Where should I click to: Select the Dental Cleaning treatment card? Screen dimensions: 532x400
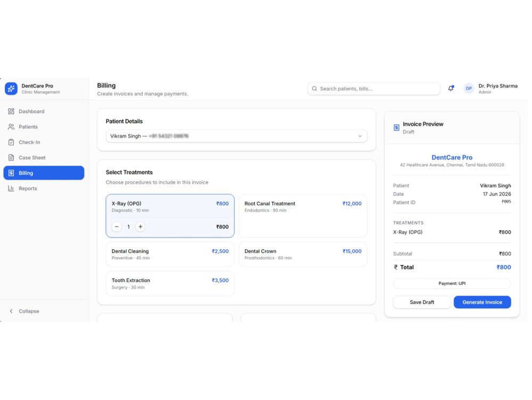pos(170,255)
